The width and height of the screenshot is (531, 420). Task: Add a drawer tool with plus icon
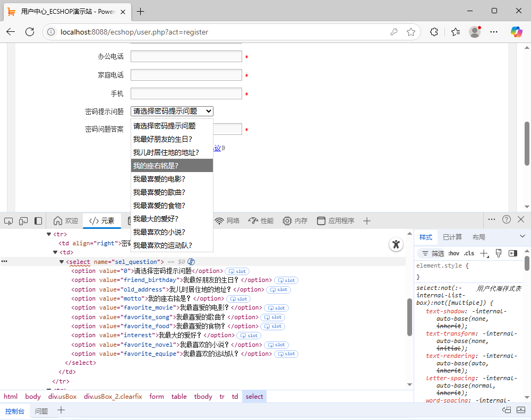pyautogui.click(x=61, y=410)
